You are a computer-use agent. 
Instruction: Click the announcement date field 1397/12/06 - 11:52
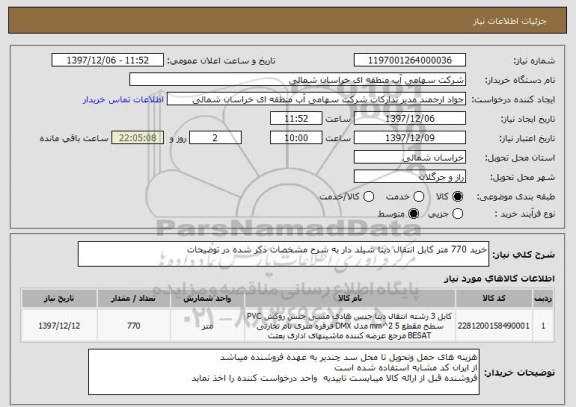pos(108,60)
